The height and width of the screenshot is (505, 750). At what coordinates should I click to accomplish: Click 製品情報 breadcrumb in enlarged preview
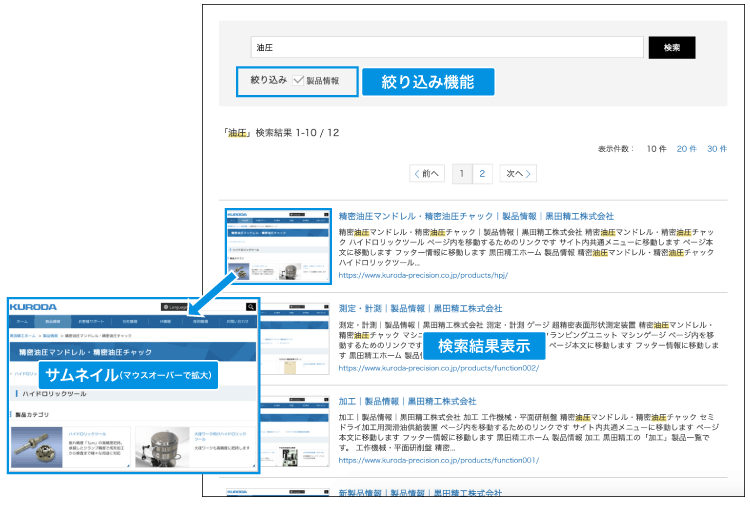coord(50,336)
